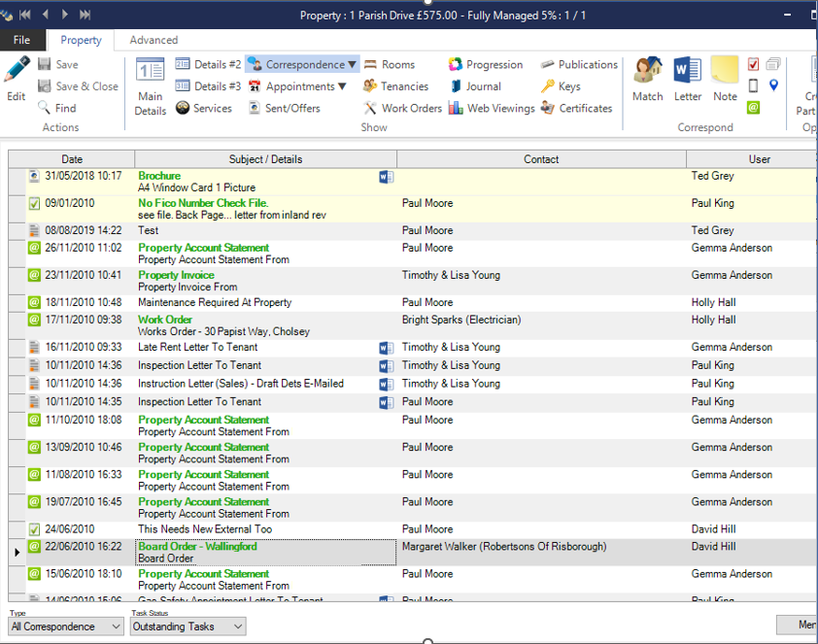Viewport: 818px width, 644px height.
Task: Sort by the Date column header
Action: pos(72,159)
